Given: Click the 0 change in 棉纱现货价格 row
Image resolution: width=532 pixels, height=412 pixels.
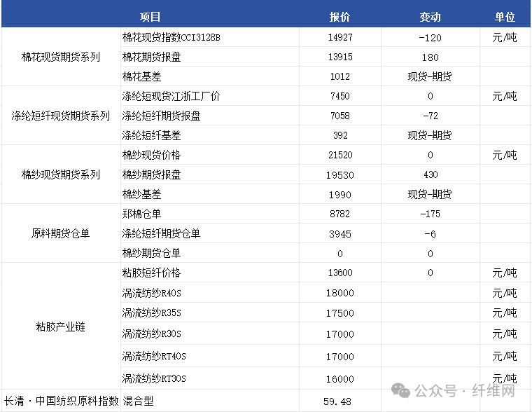Looking at the screenshot, I should point(430,156).
